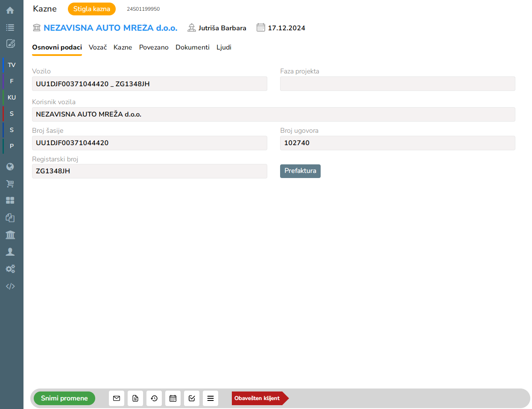
Task: Click the date 17.12.2024
Action: click(286, 28)
